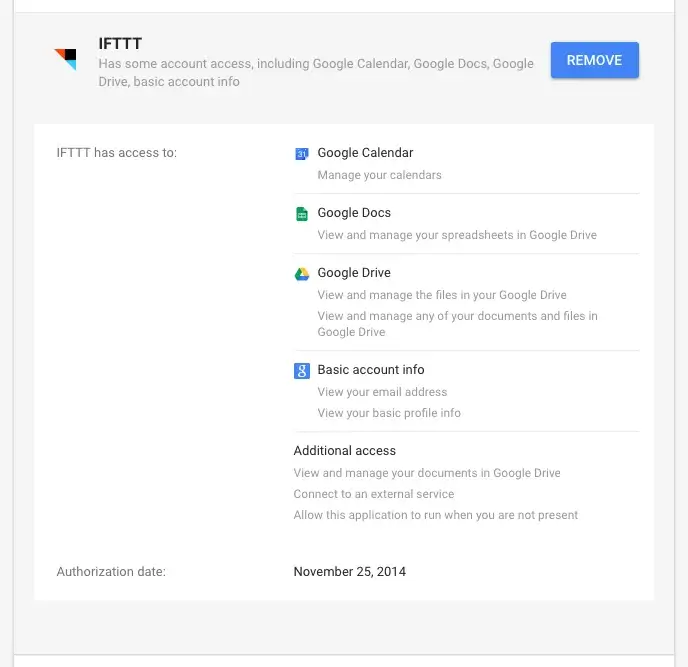Click 'View your email address' permission
688x667 pixels.
click(382, 392)
